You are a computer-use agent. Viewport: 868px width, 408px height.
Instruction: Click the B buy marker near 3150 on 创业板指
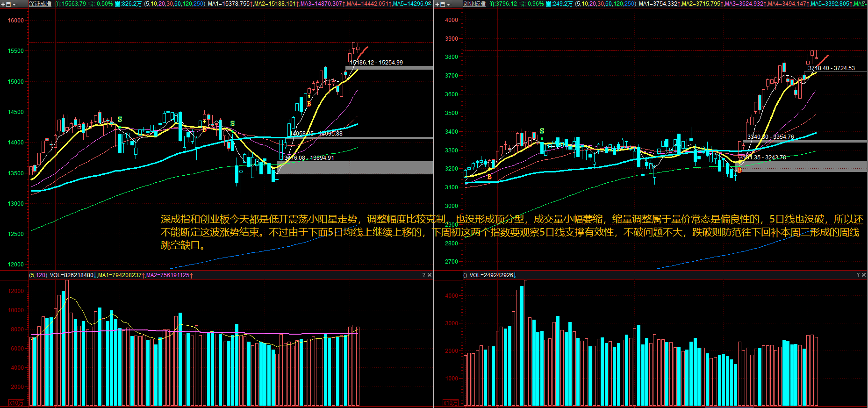pyautogui.click(x=489, y=177)
